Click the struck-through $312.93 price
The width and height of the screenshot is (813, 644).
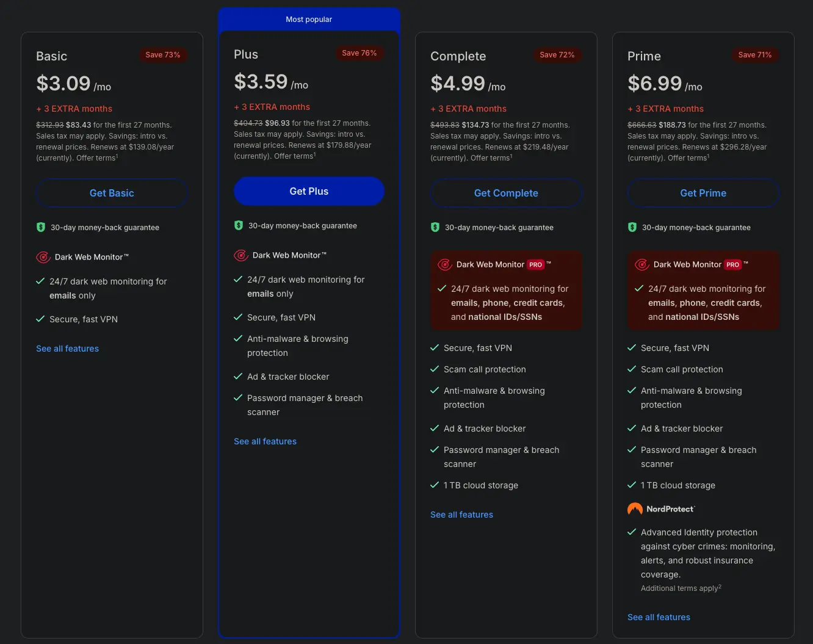pyautogui.click(x=50, y=125)
